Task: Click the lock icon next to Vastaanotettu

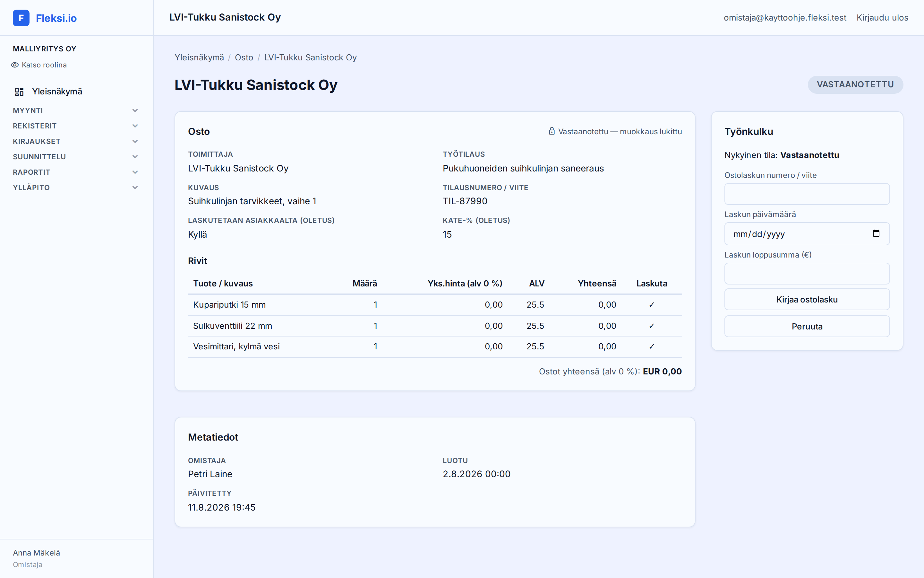Action: coord(552,131)
